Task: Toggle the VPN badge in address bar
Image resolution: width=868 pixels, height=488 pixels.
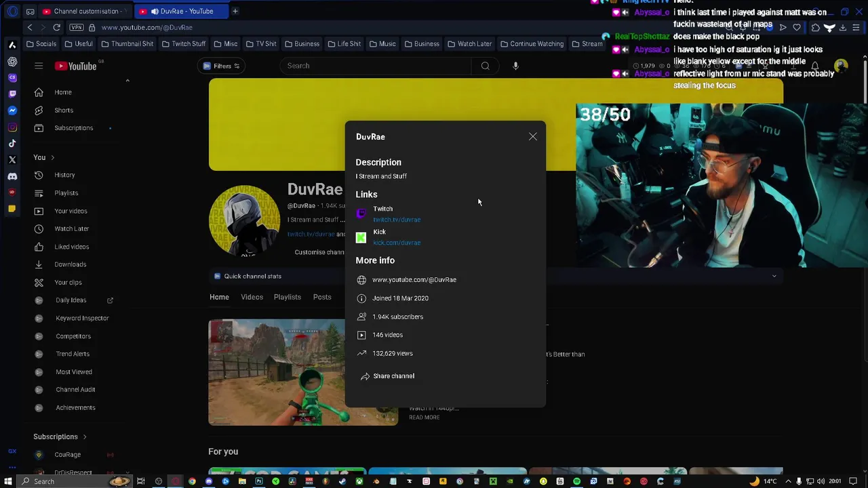Action: (77, 27)
